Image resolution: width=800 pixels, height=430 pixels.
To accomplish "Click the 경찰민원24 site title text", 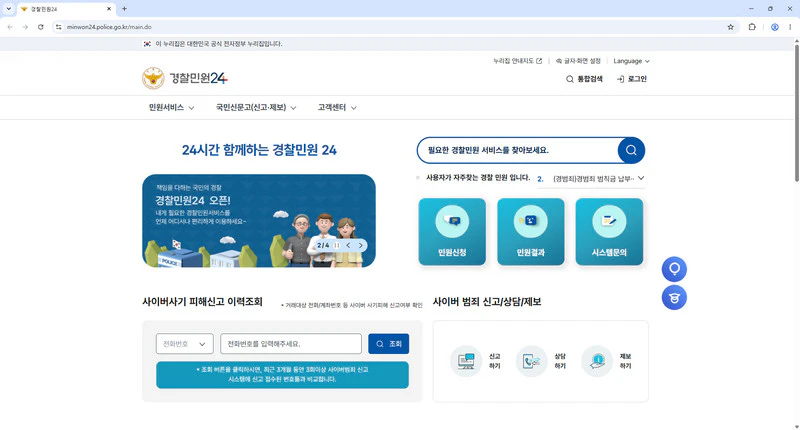I will [198, 78].
